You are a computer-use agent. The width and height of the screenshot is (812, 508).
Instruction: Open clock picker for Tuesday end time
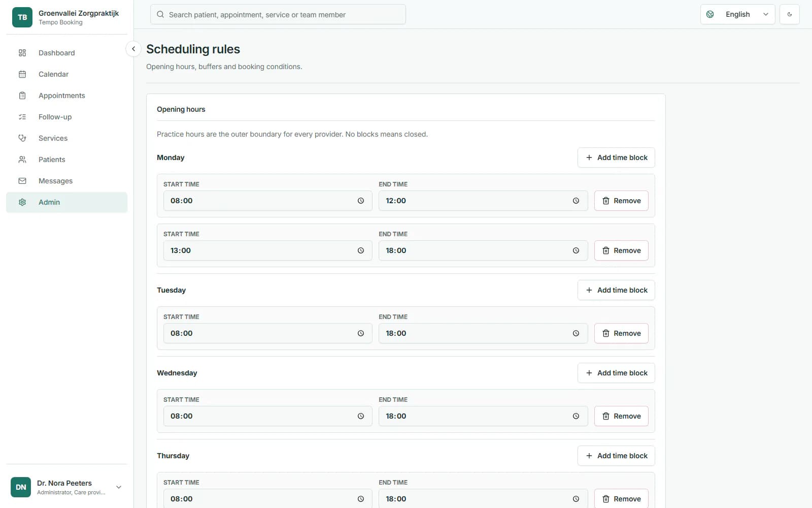click(576, 333)
